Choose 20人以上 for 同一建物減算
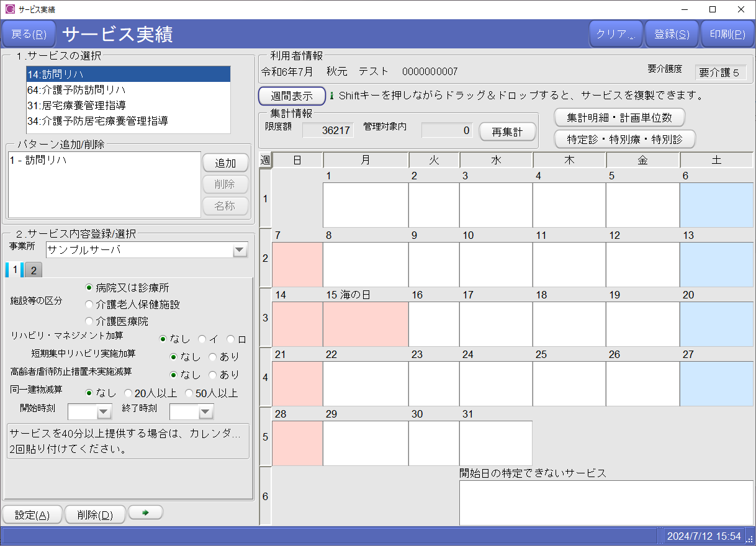The height and width of the screenshot is (546, 756). 128,393
